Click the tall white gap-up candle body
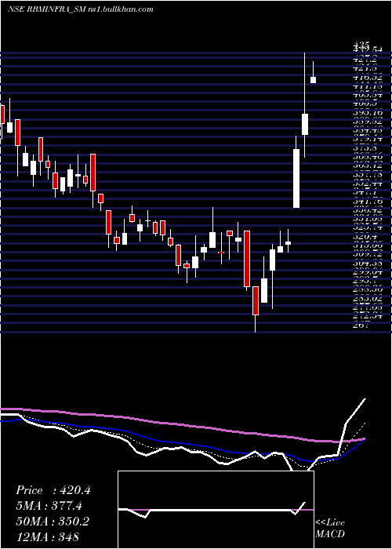392x549 pixels. click(296, 179)
